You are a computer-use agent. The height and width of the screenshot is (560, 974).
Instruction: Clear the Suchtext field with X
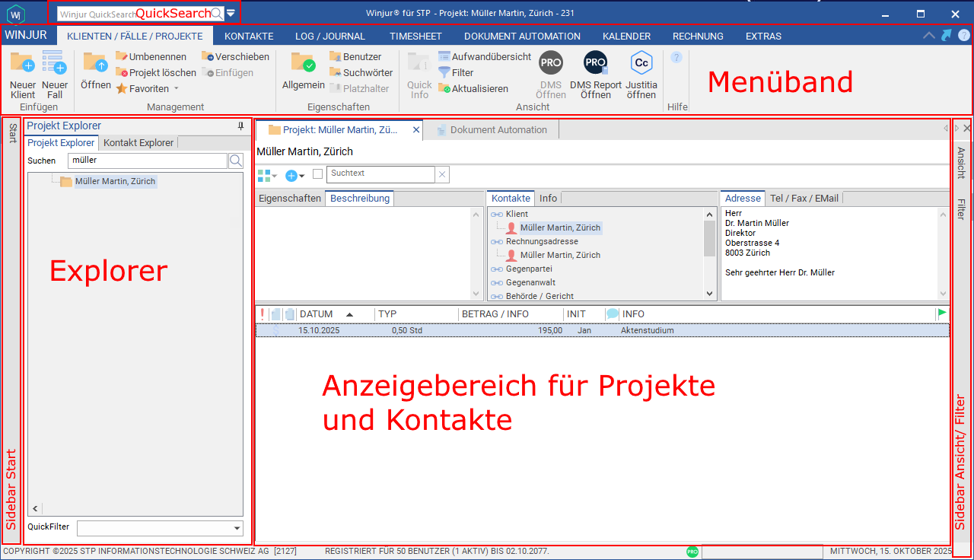coord(442,175)
